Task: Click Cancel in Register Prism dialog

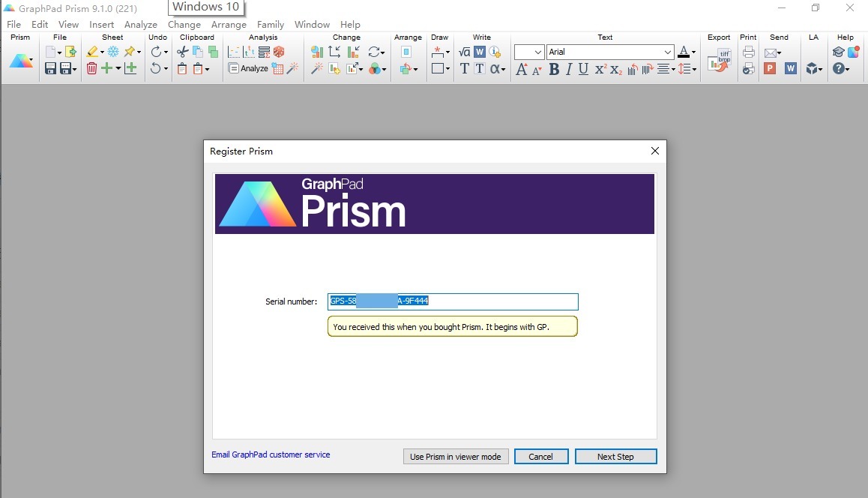Action: [x=541, y=457]
